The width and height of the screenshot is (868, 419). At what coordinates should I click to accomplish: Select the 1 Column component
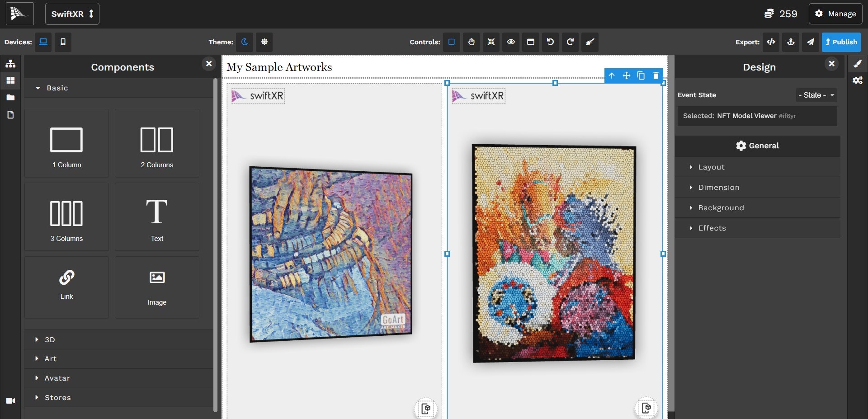[x=66, y=143]
